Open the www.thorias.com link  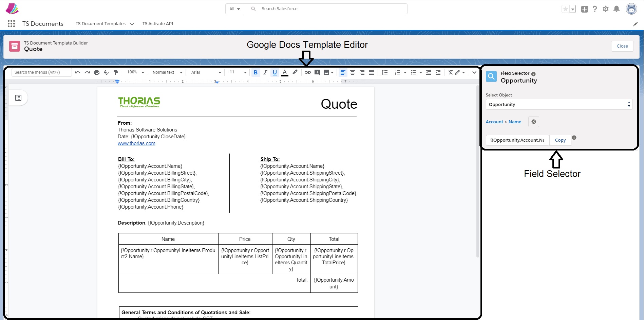136,143
